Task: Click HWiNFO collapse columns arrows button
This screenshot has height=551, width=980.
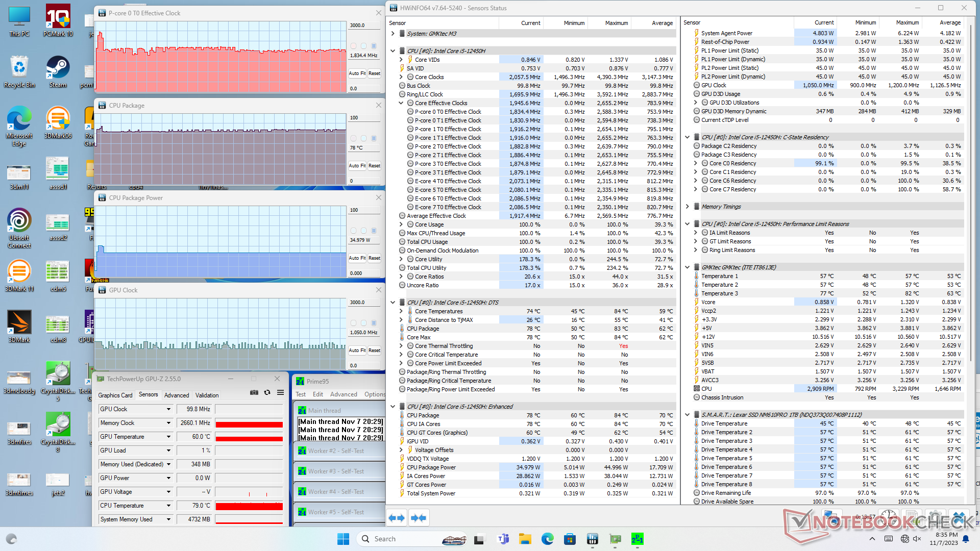Action: (x=419, y=518)
